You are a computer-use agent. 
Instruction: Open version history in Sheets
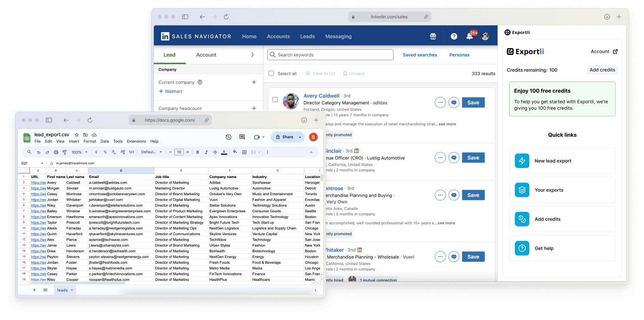(229, 137)
